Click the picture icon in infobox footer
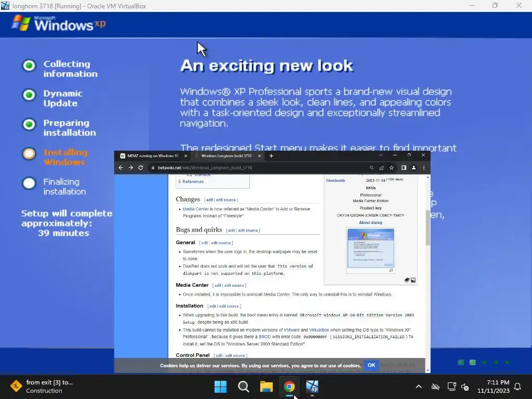The width and height of the screenshot is (532, 399). tap(413, 280)
